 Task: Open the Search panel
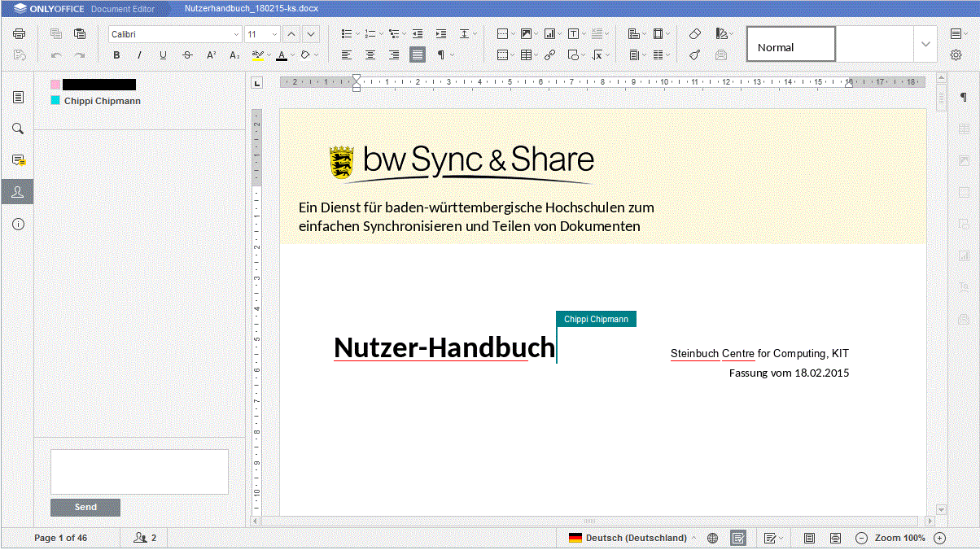pos(18,129)
